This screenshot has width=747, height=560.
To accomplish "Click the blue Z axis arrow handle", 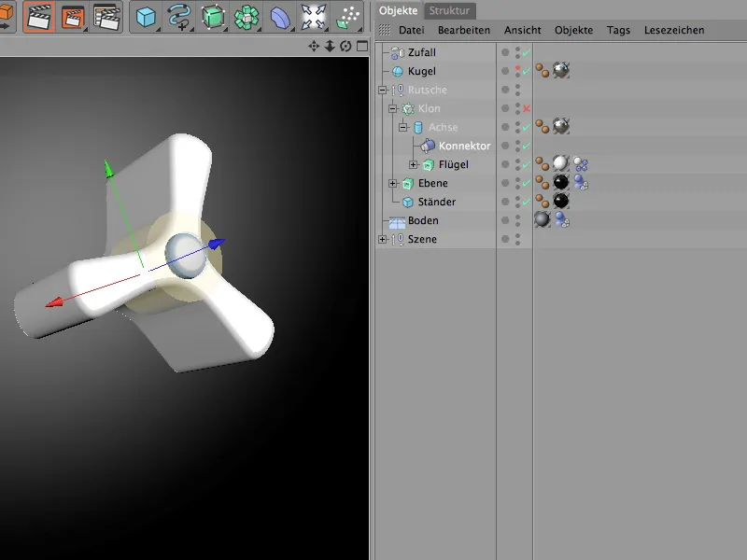I will [217, 243].
